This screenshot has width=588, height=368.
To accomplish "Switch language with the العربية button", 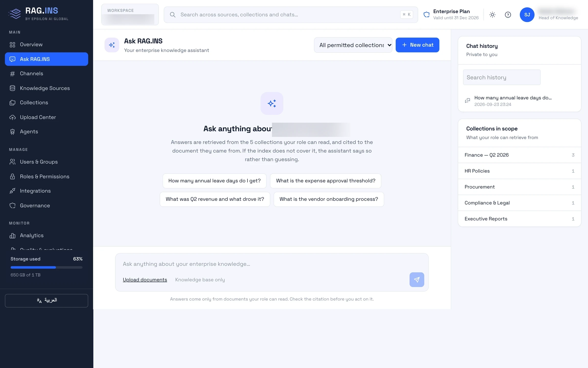I will [x=47, y=301].
